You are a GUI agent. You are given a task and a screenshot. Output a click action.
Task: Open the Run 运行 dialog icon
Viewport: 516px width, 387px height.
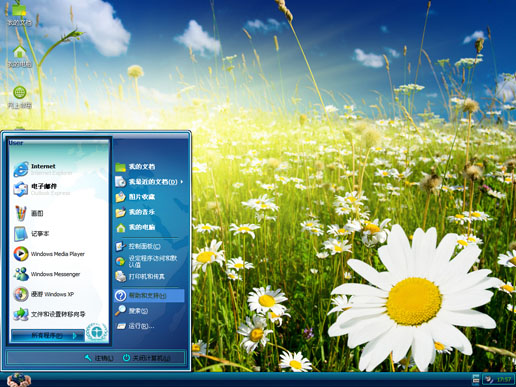[x=121, y=326]
